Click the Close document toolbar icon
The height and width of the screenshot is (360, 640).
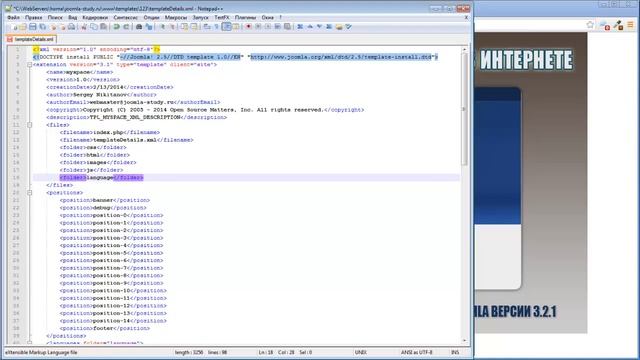(53, 27)
